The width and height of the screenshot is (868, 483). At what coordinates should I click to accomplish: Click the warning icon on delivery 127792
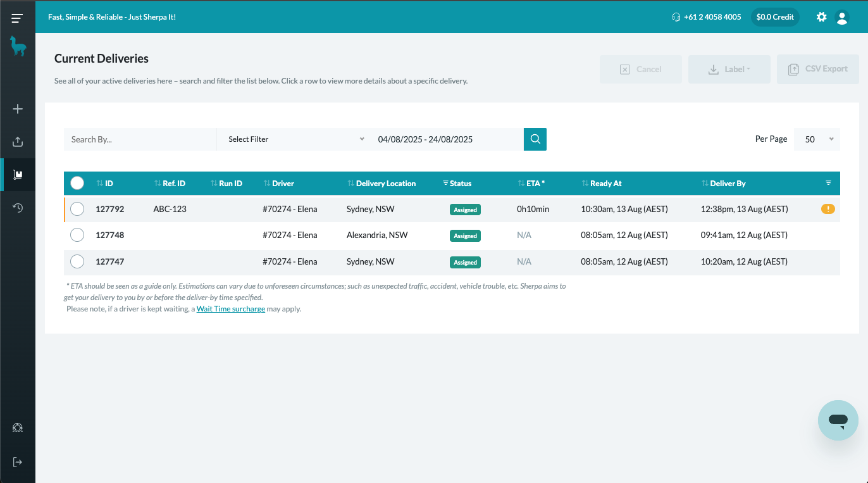[x=828, y=208]
